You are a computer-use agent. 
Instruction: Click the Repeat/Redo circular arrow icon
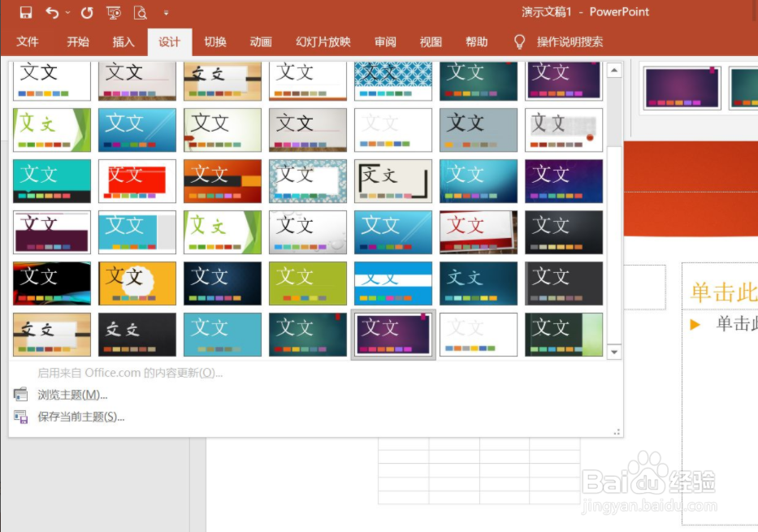coord(87,12)
